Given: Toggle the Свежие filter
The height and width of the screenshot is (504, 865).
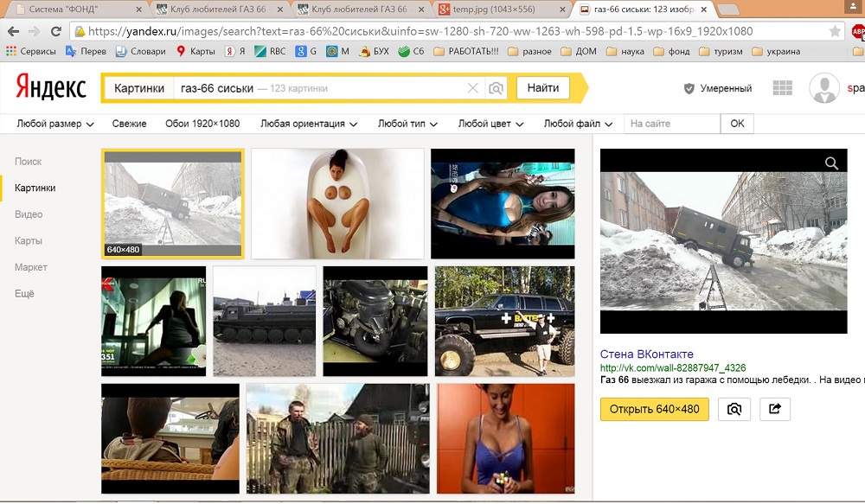Looking at the screenshot, I should click(129, 124).
